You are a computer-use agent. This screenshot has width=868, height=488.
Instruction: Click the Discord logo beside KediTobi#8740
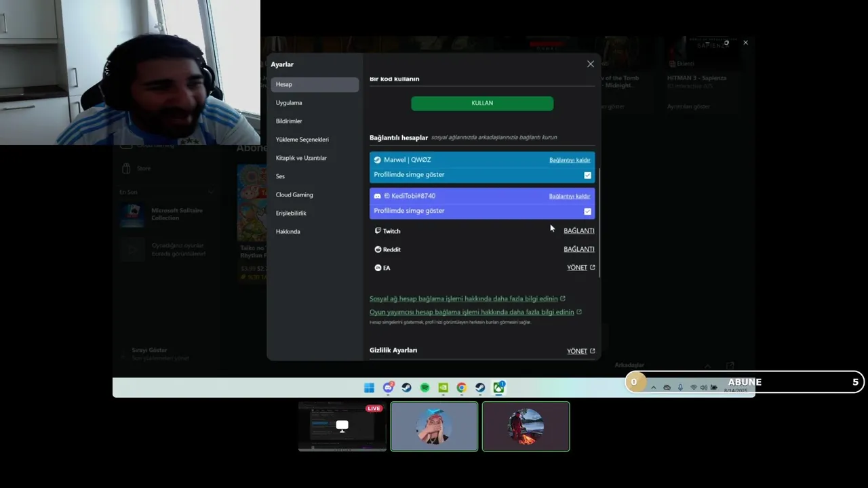coord(378,196)
